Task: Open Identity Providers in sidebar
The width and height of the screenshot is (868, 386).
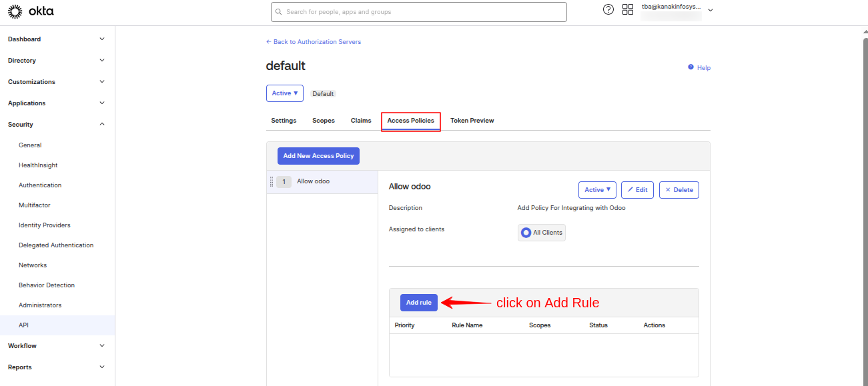Action: (x=45, y=225)
